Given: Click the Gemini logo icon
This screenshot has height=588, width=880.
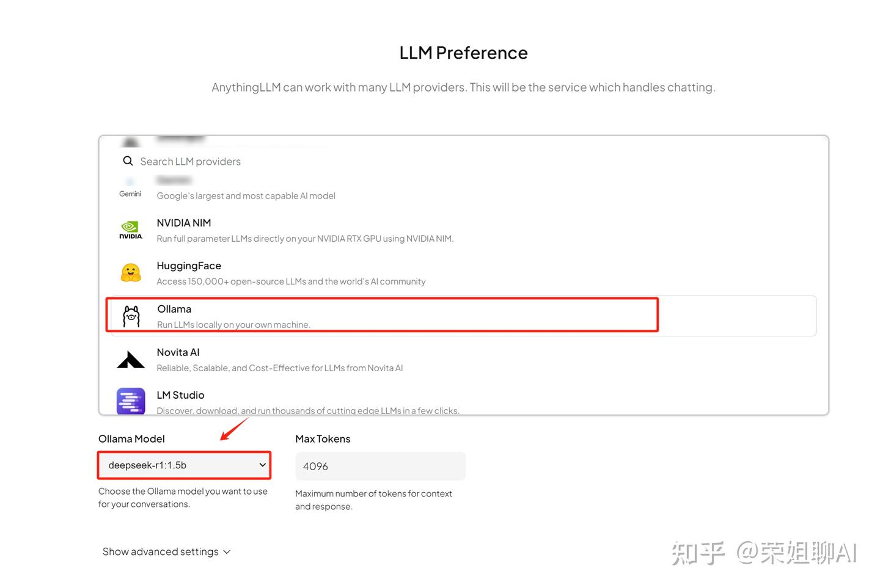Looking at the screenshot, I should (130, 188).
